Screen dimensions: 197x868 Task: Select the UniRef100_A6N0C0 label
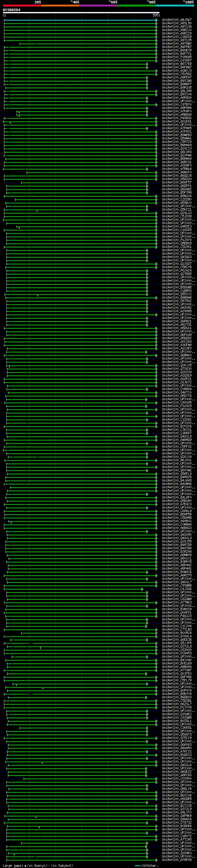click(x=176, y=172)
